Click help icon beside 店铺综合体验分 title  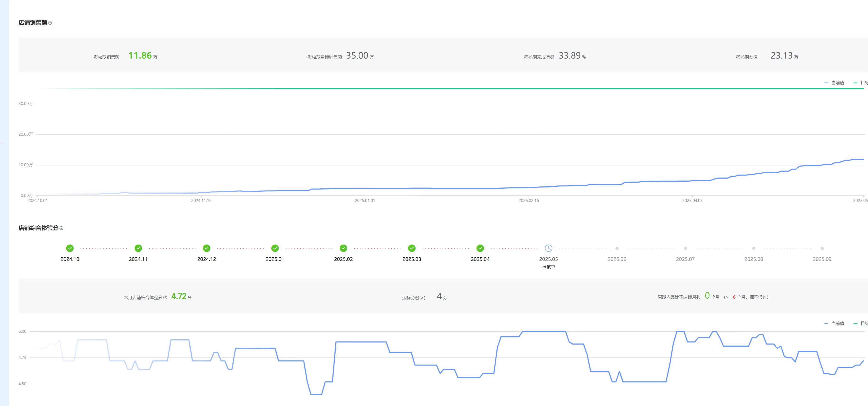click(61, 228)
